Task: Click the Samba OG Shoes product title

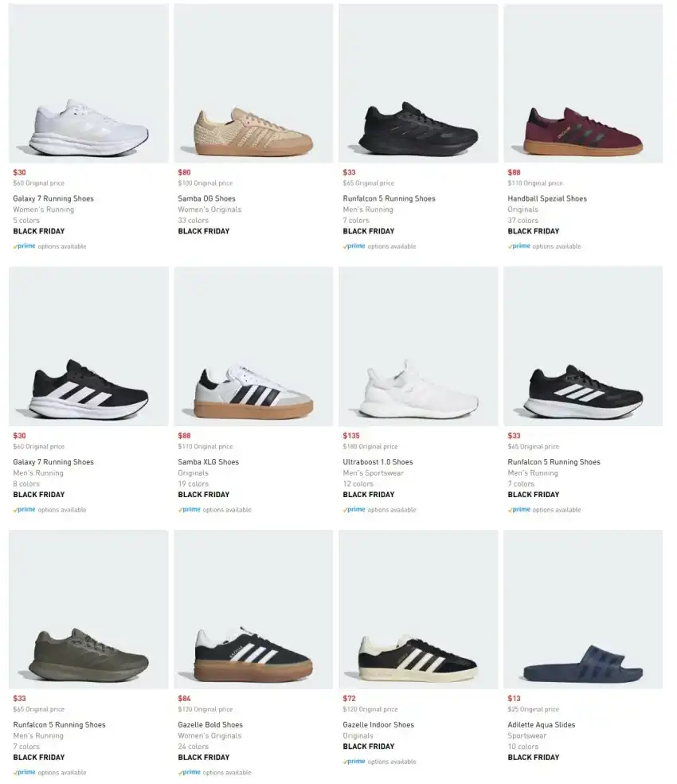Action: [x=206, y=198]
